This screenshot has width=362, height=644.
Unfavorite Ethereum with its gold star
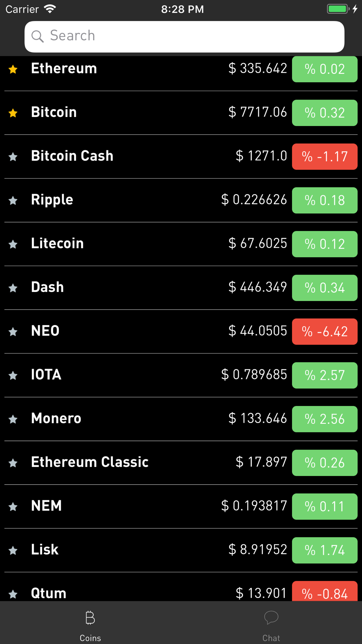pos(13,69)
